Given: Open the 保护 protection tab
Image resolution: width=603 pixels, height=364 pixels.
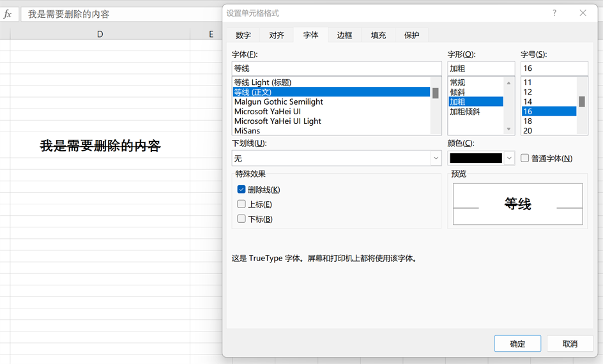Looking at the screenshot, I should [412, 36].
